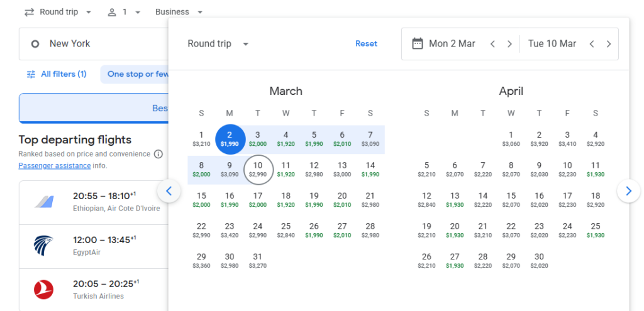Go to previous month with left arrow
Screen dimensions: 644x311
tap(169, 191)
